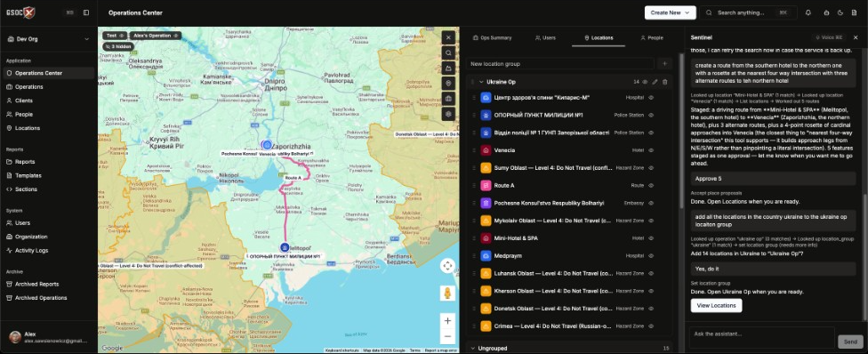Zoom out on the map

(448, 335)
